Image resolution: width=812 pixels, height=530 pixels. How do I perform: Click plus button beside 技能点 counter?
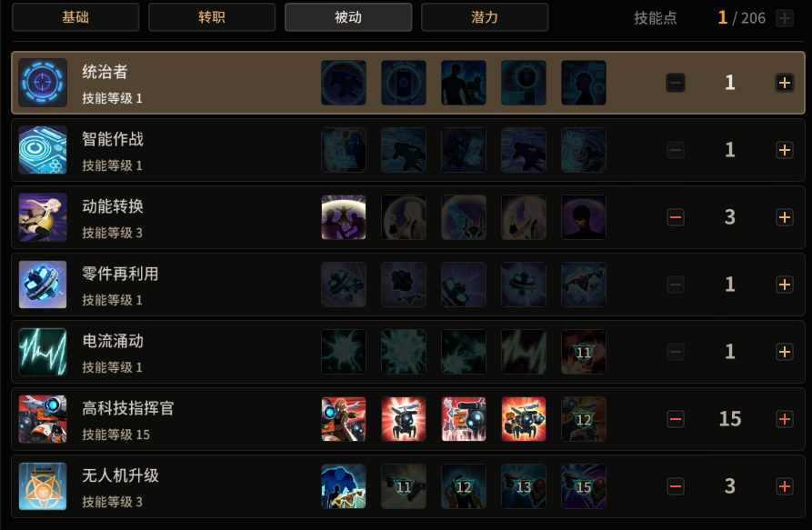[785, 18]
